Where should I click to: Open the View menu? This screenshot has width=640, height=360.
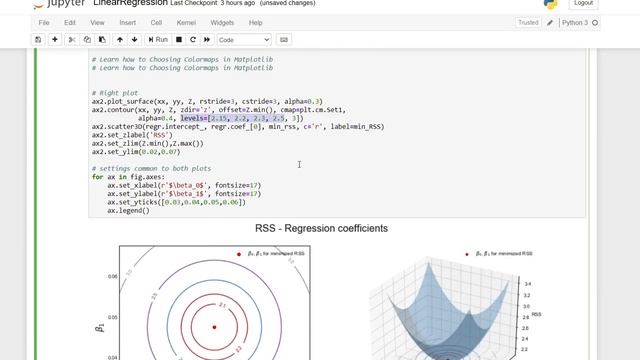[97, 23]
